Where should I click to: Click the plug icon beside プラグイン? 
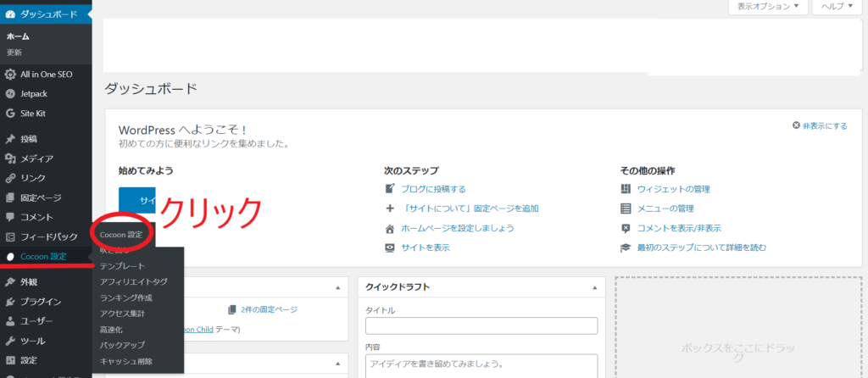pyautogui.click(x=9, y=302)
